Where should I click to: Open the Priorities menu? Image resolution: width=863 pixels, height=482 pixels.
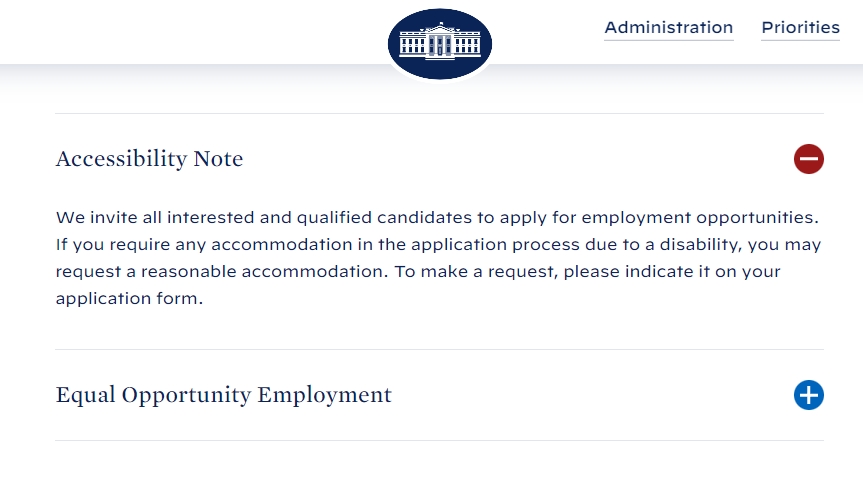[800, 28]
